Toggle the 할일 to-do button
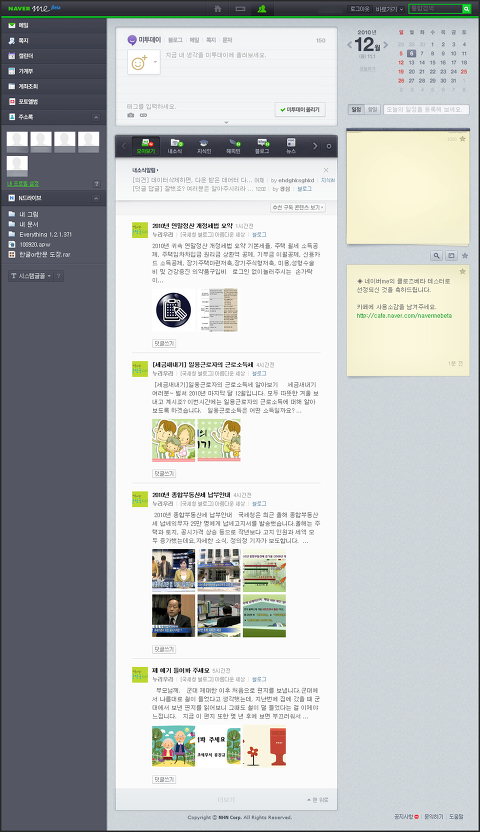This screenshot has height=832, width=480. coord(373,109)
